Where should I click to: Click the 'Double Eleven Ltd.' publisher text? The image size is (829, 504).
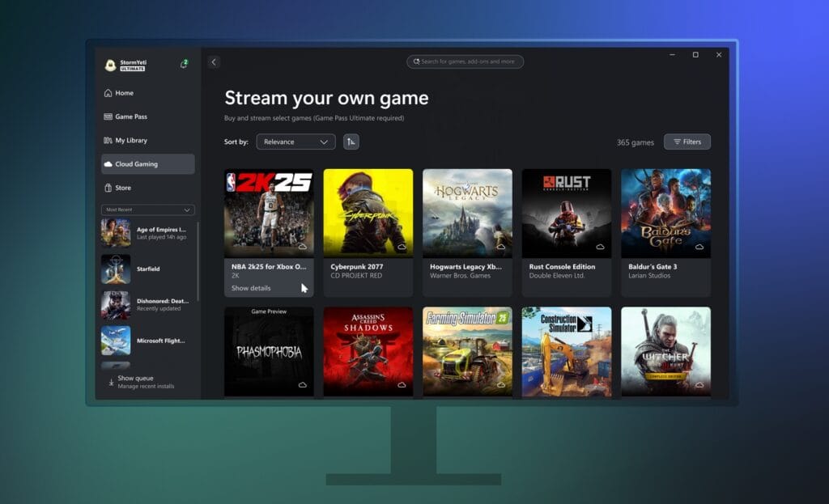(557, 276)
